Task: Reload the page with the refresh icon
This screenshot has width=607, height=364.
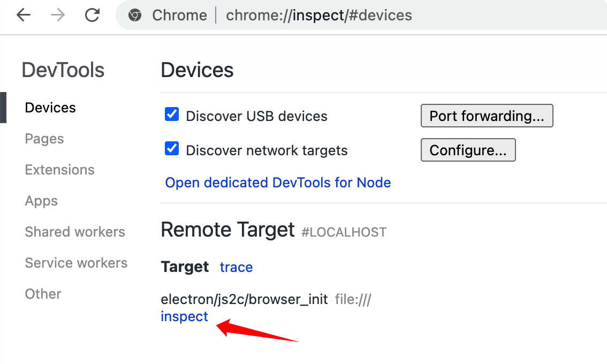Action: point(92,15)
